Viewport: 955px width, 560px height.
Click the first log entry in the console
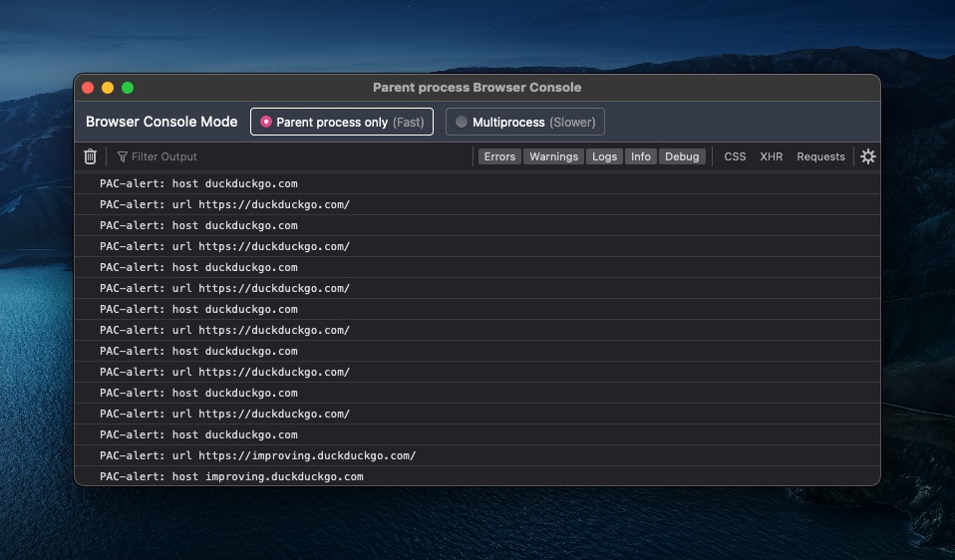198,183
